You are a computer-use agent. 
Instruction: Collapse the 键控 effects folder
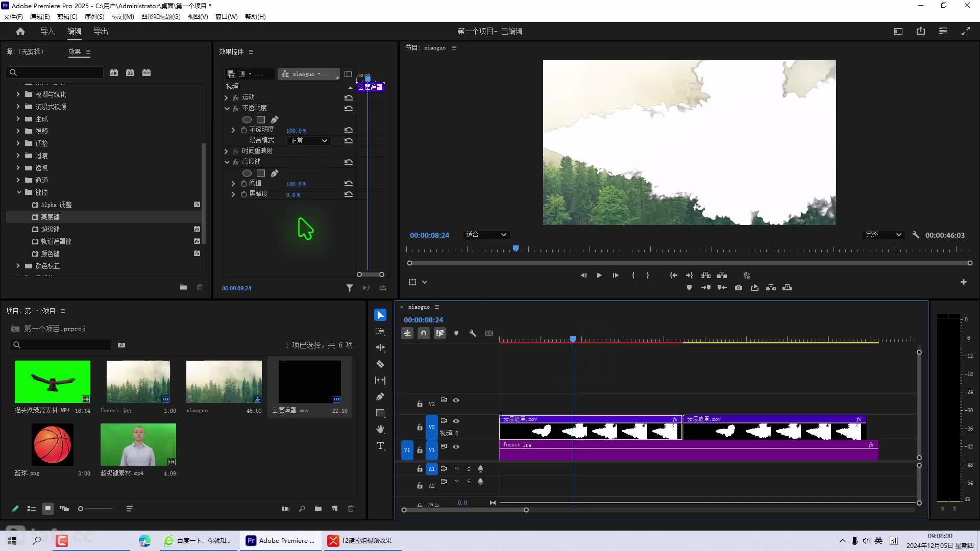pyautogui.click(x=19, y=192)
